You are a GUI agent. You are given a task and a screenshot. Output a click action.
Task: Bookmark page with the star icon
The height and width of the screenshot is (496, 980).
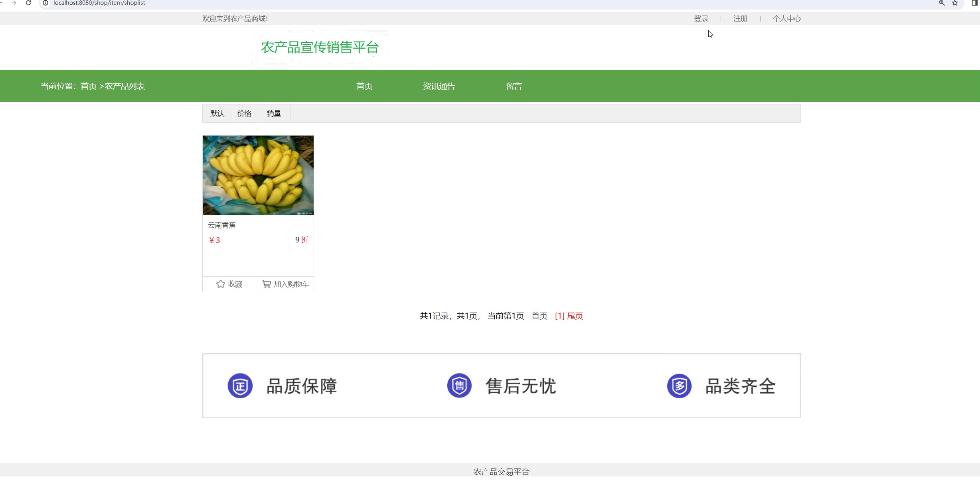[955, 3]
